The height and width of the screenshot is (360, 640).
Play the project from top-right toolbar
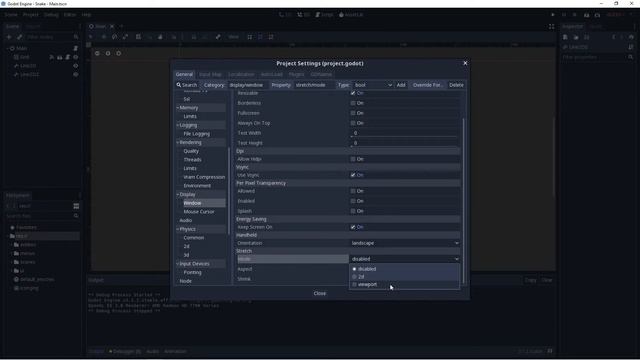(553, 15)
